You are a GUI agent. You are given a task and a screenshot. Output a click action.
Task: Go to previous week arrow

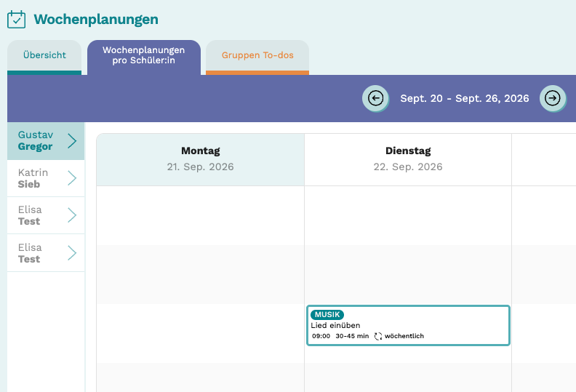[375, 98]
